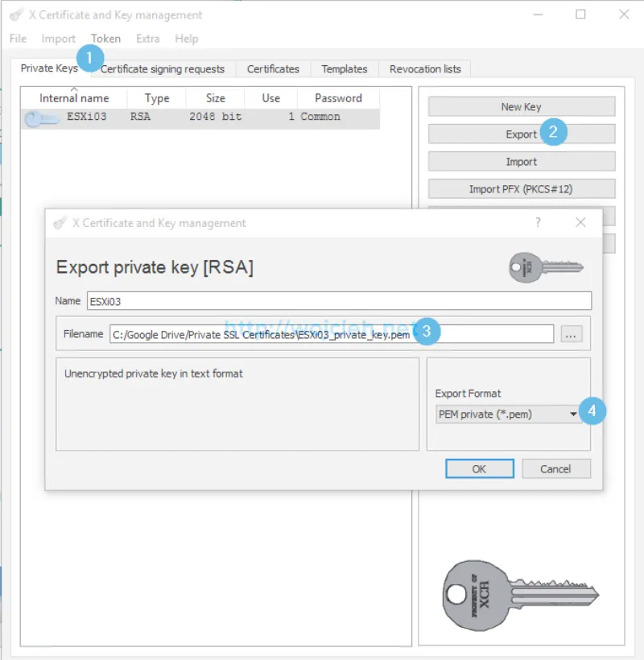Switch to the Certificate signing requests tab
This screenshot has height=660, width=644.
163,69
